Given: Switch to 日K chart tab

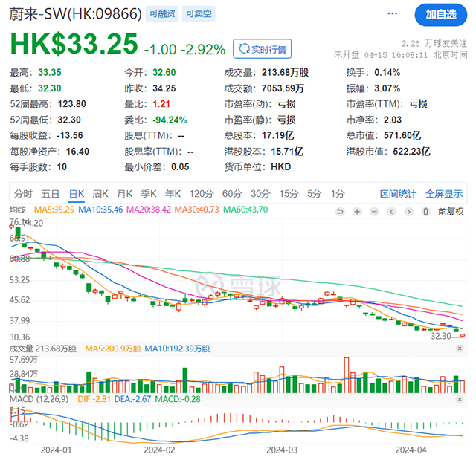Looking at the screenshot, I should (77, 193).
